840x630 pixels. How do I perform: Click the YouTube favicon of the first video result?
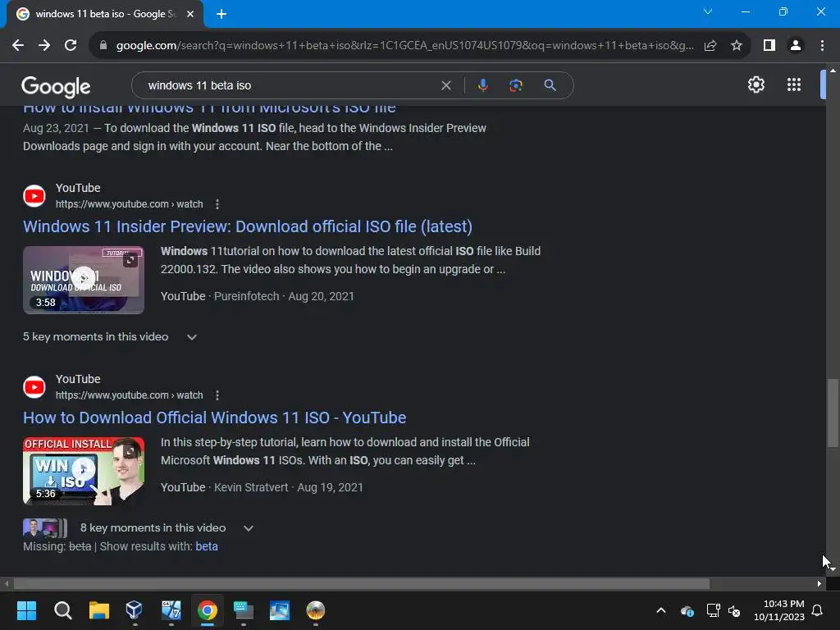[x=34, y=196]
